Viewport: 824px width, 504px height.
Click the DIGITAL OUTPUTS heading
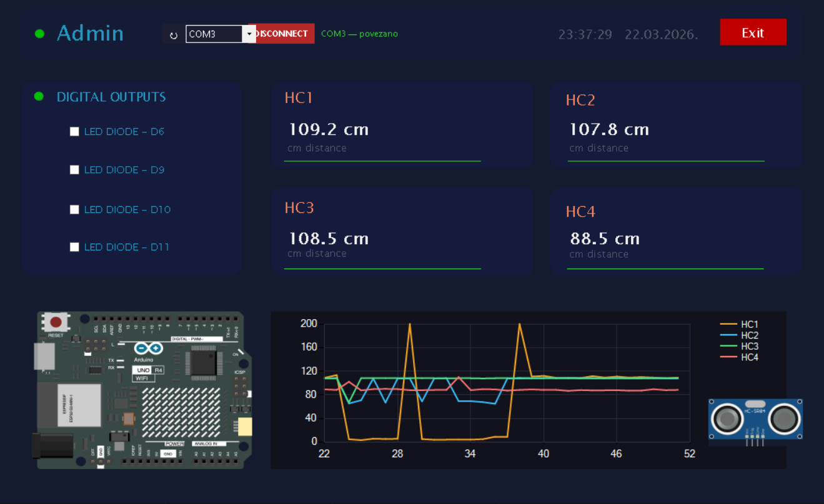coord(111,97)
